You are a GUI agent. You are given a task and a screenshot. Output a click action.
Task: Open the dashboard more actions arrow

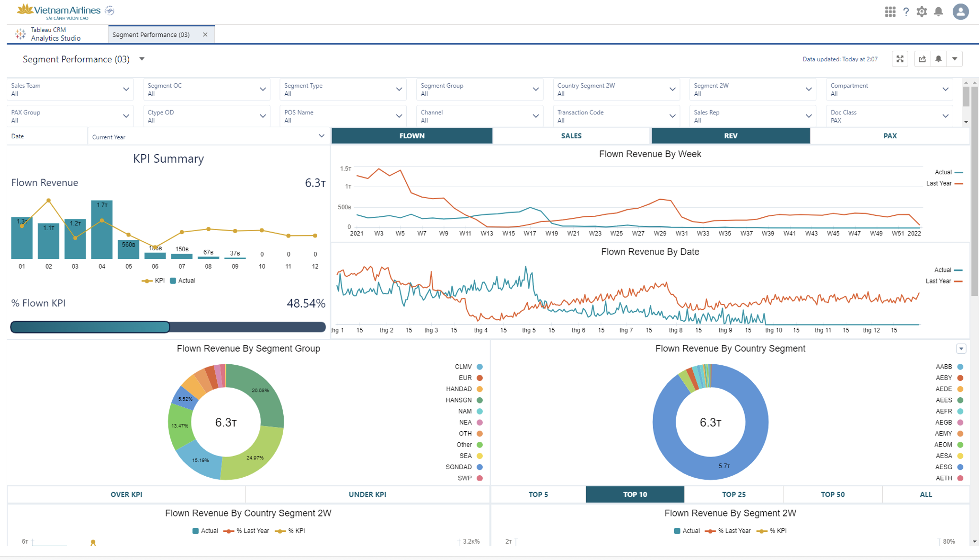tap(955, 59)
